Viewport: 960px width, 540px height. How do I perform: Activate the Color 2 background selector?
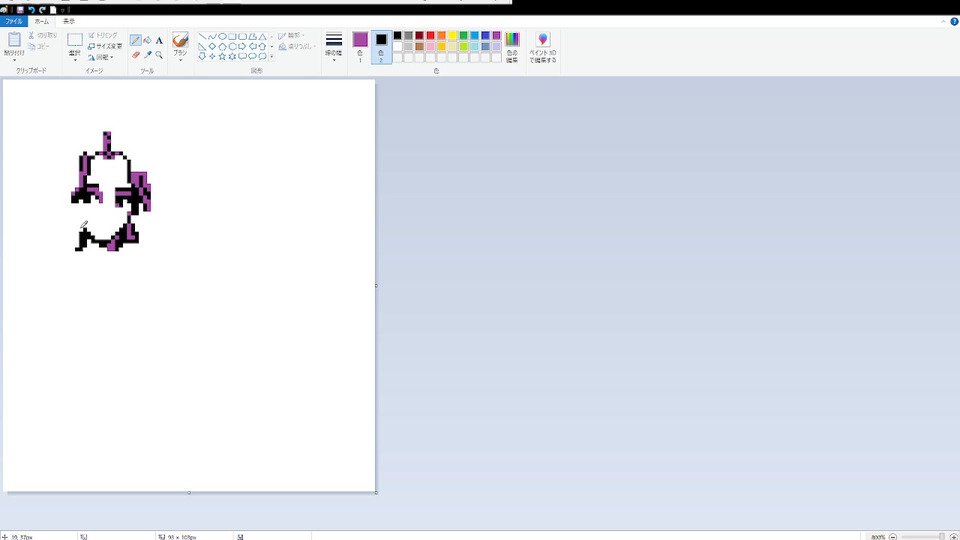381,47
